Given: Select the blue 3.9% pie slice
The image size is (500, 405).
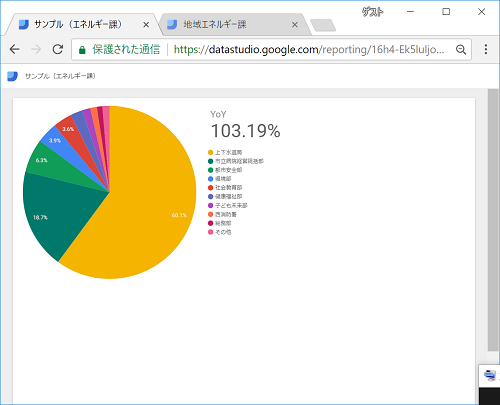Looking at the screenshot, I should click(62, 143).
